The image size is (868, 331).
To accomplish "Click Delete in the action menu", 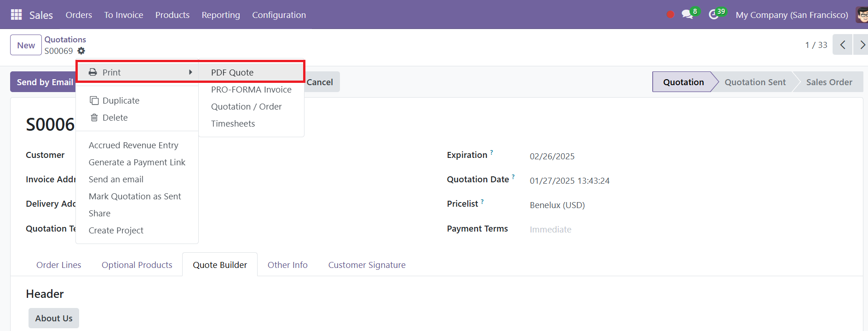I will coord(137,117).
